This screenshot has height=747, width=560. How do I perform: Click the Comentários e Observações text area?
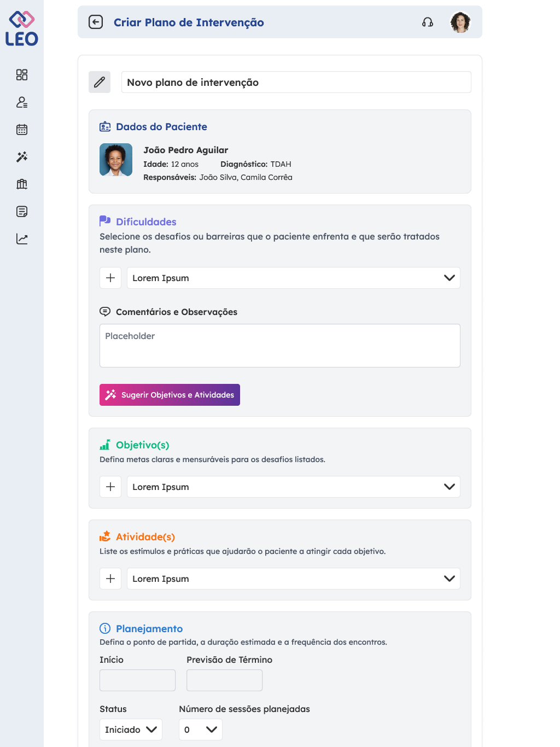(x=279, y=346)
